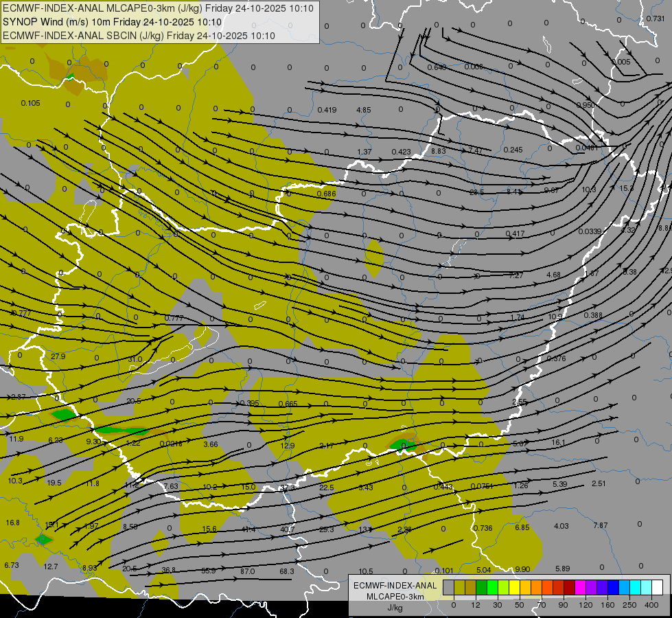Click the legend tick label 90
This screenshot has width=672, height=618.
563,605
